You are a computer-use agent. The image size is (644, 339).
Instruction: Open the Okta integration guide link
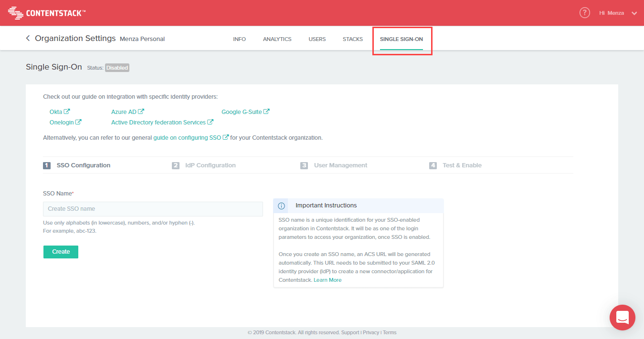tap(60, 112)
